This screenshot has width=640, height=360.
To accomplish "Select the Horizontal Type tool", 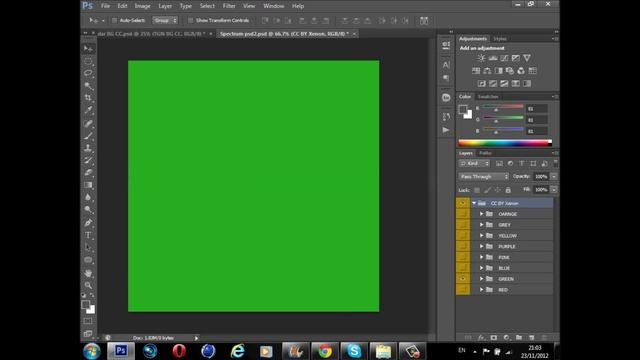I will (x=88, y=235).
